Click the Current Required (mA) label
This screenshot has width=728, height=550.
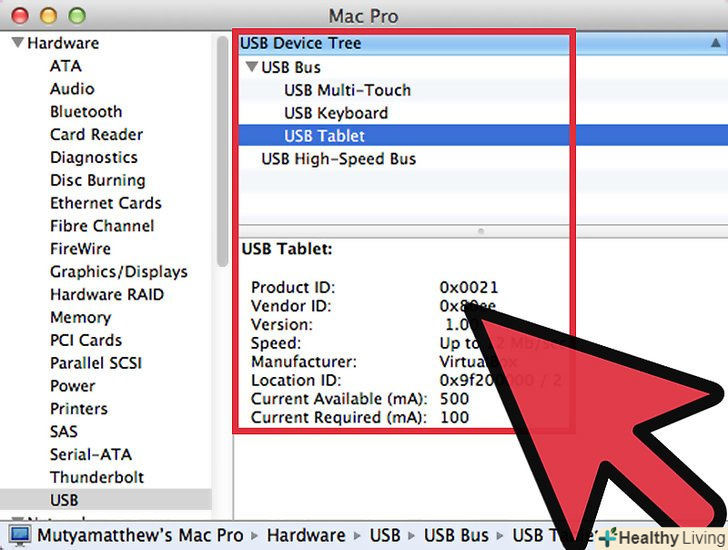[338, 417]
